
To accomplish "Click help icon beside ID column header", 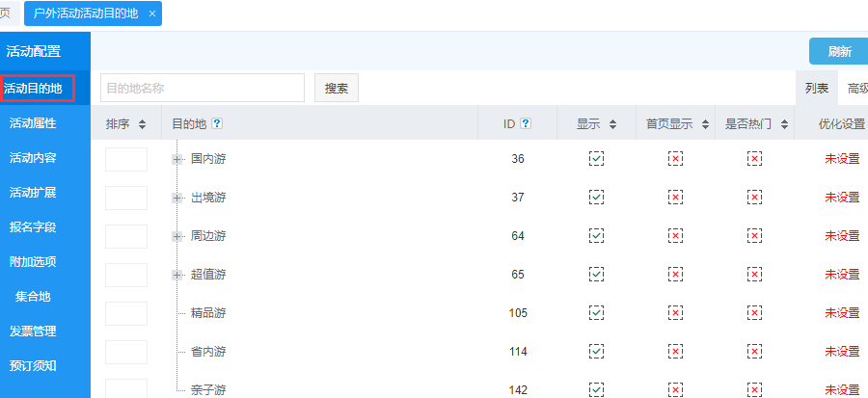I will (525, 123).
